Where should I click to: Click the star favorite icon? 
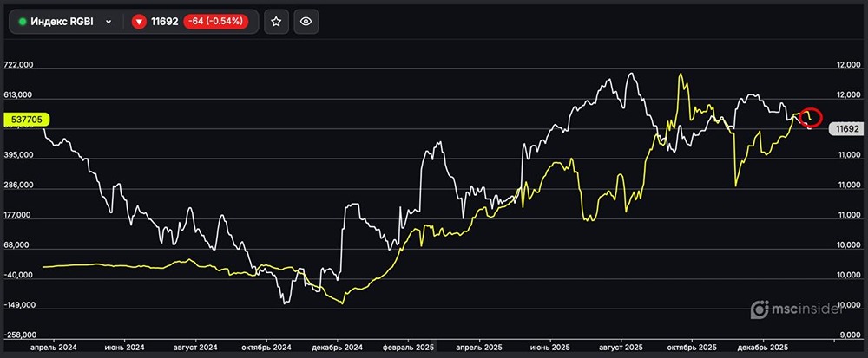click(276, 22)
